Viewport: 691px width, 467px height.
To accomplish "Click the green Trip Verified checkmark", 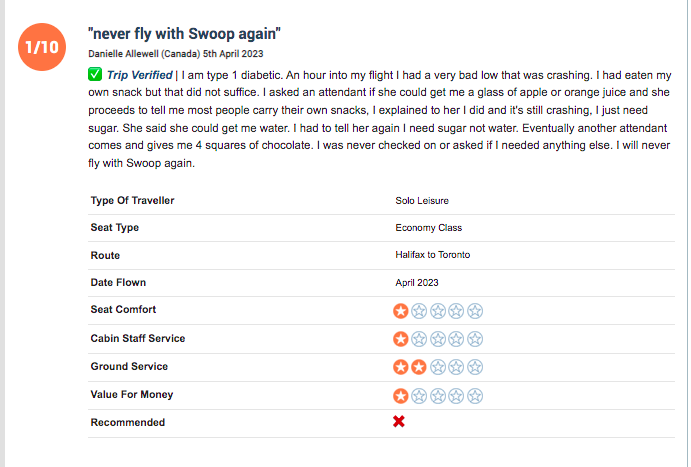I will coord(95,77).
